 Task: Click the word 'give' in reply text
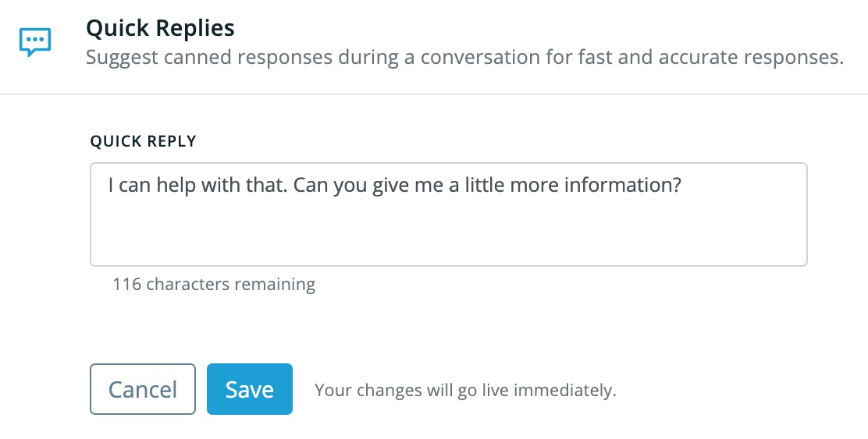tap(390, 186)
